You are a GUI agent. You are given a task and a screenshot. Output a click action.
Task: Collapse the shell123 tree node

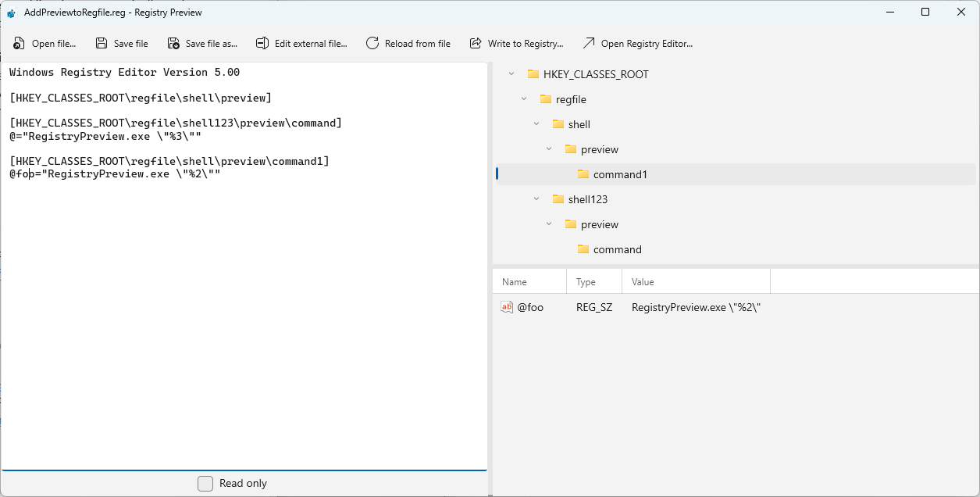tap(536, 199)
